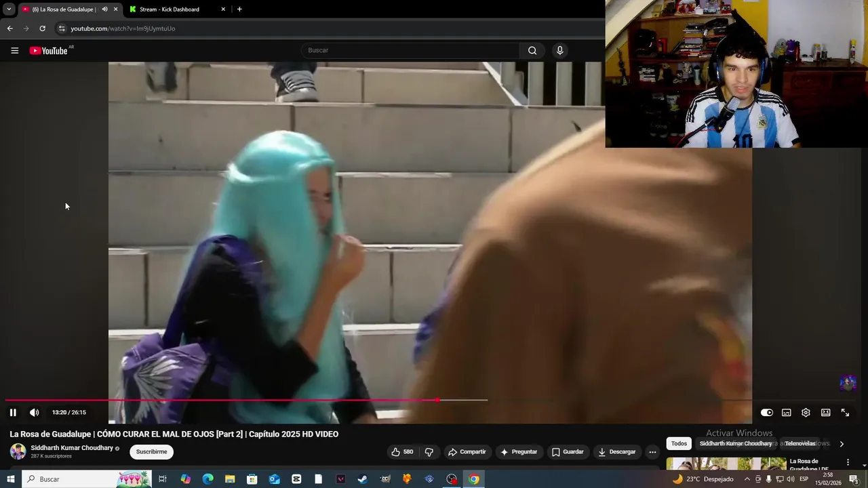Image resolution: width=868 pixels, height=488 pixels.
Task: Select the Telenovelas filter chip
Action: (800, 443)
